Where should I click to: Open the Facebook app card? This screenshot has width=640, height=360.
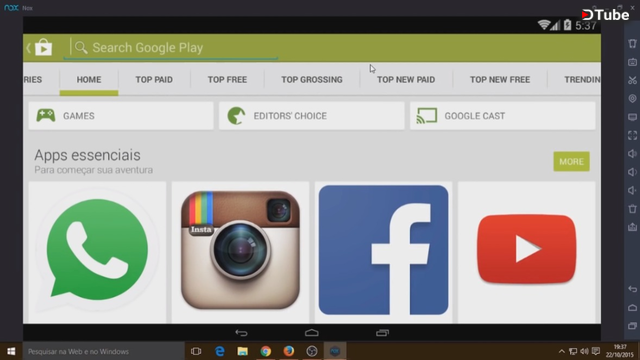[x=383, y=252]
